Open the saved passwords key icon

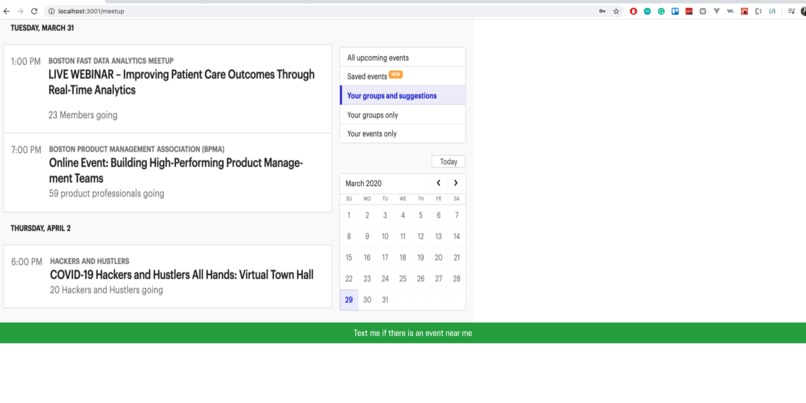tap(602, 11)
